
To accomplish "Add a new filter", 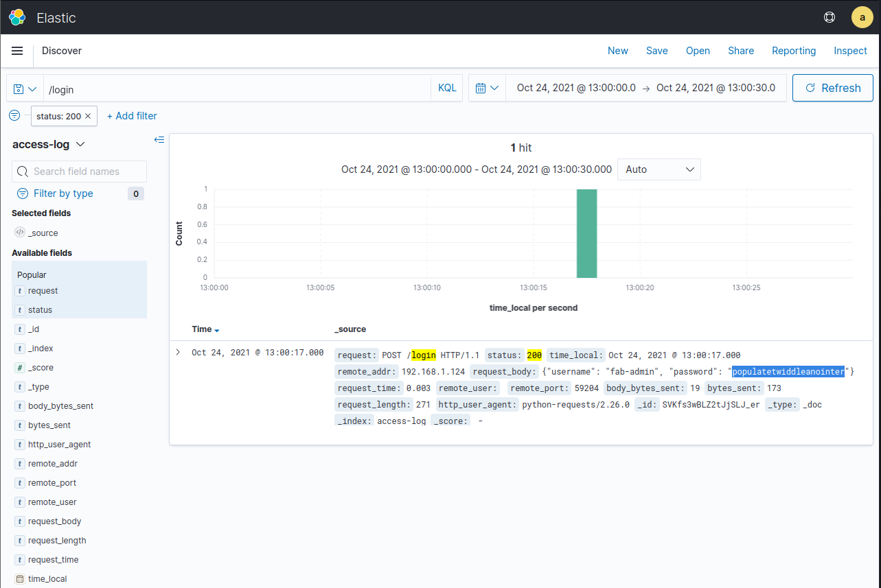I will pyautogui.click(x=132, y=116).
